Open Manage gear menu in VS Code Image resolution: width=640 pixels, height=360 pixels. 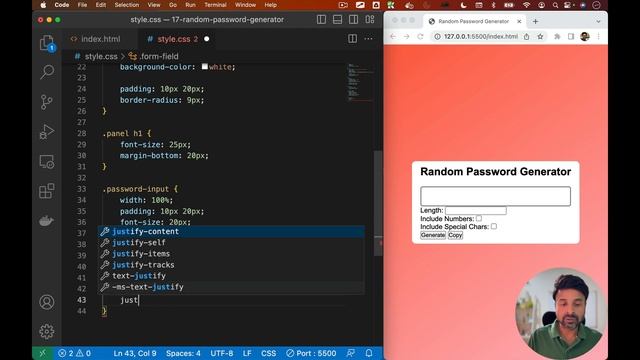[47, 331]
